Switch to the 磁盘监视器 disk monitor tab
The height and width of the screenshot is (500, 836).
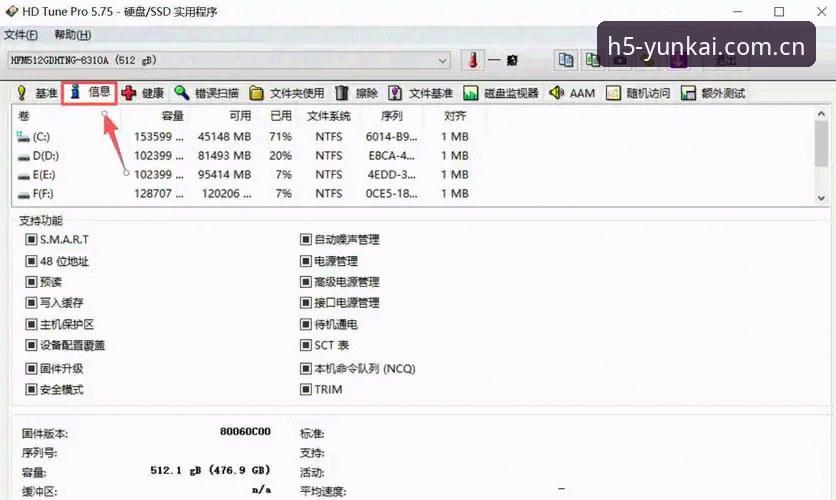click(x=501, y=93)
